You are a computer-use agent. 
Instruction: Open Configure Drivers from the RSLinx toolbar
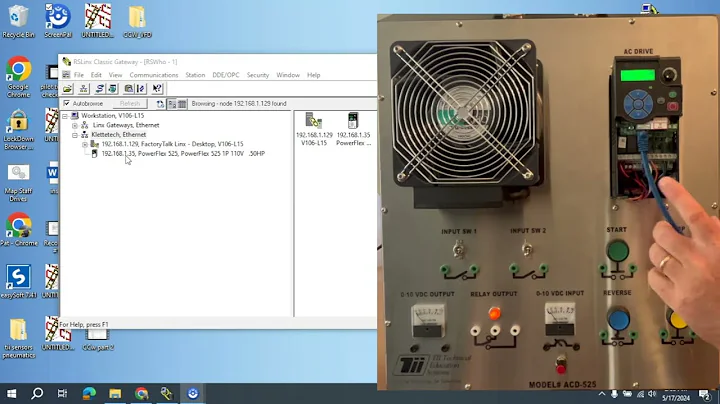coord(100,89)
